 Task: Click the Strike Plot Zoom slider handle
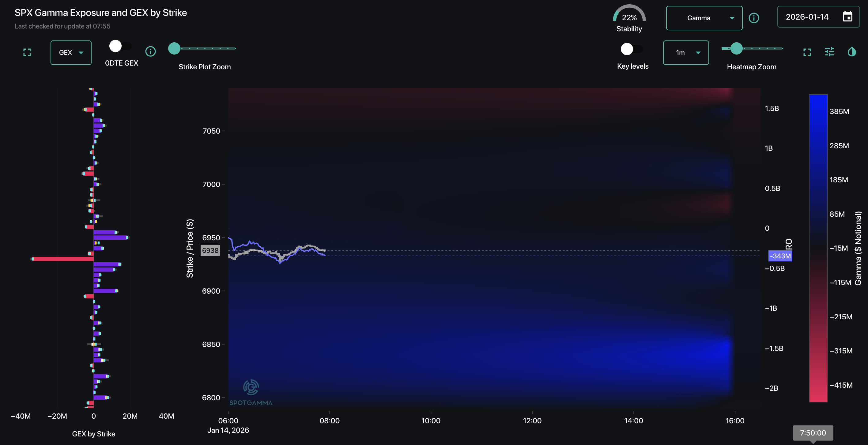click(174, 48)
